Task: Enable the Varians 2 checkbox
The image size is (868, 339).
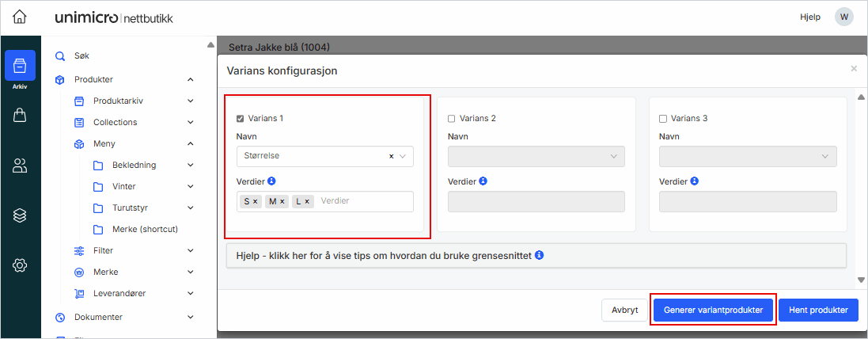Action: point(452,119)
